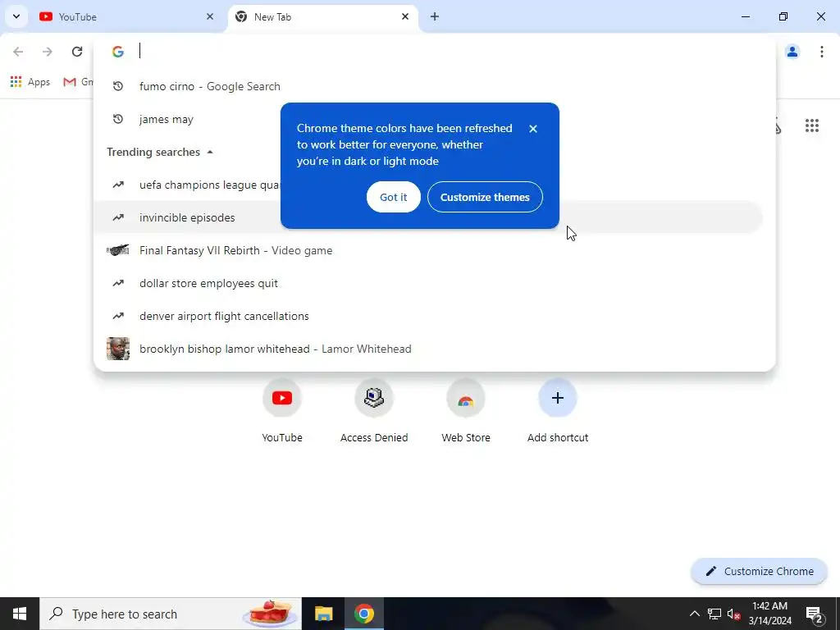Reload the current page
Image resolution: width=840 pixels, height=630 pixels.
[x=76, y=52]
